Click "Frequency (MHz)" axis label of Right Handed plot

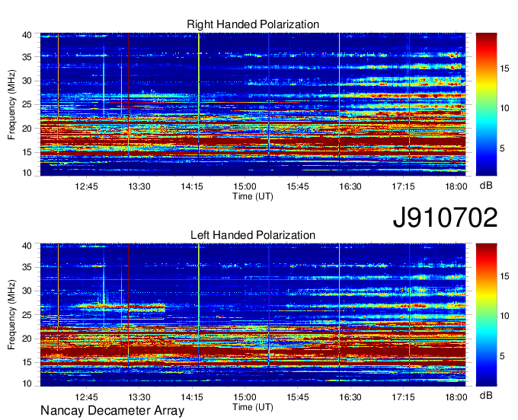click(11, 104)
